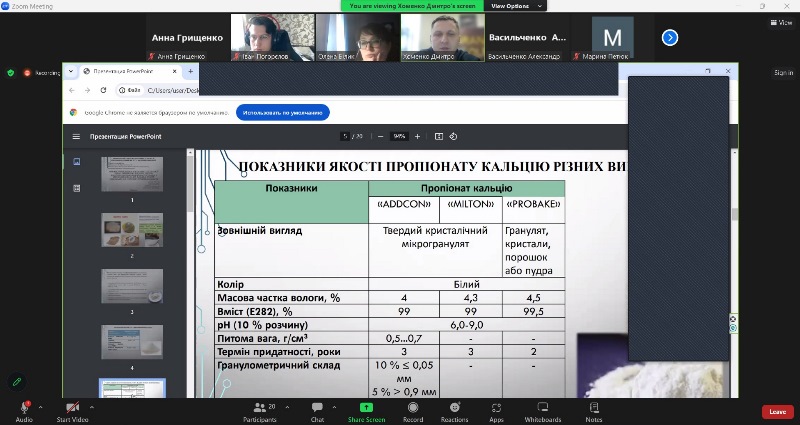
Task: Click the Термін придатності, роки row
Action: click(x=390, y=352)
